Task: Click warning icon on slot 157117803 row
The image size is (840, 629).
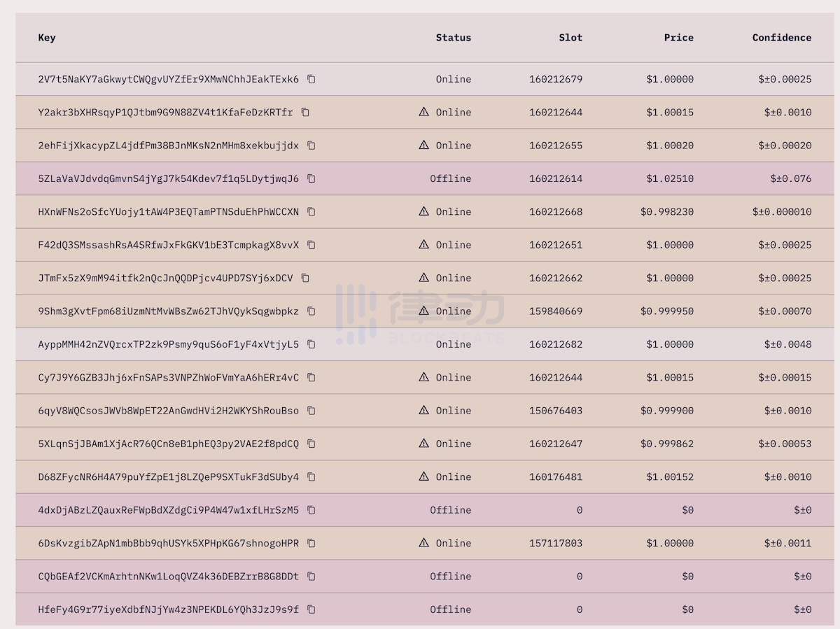Action: coord(423,543)
